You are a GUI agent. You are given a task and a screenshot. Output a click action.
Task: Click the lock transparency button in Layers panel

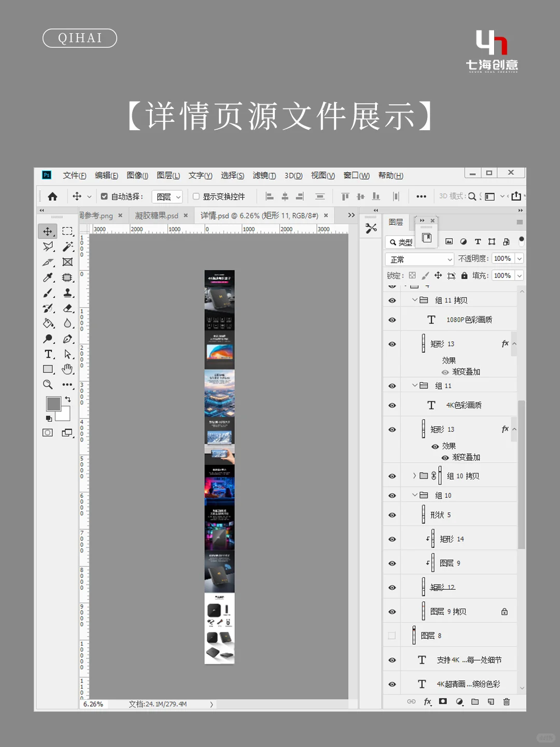412,275
